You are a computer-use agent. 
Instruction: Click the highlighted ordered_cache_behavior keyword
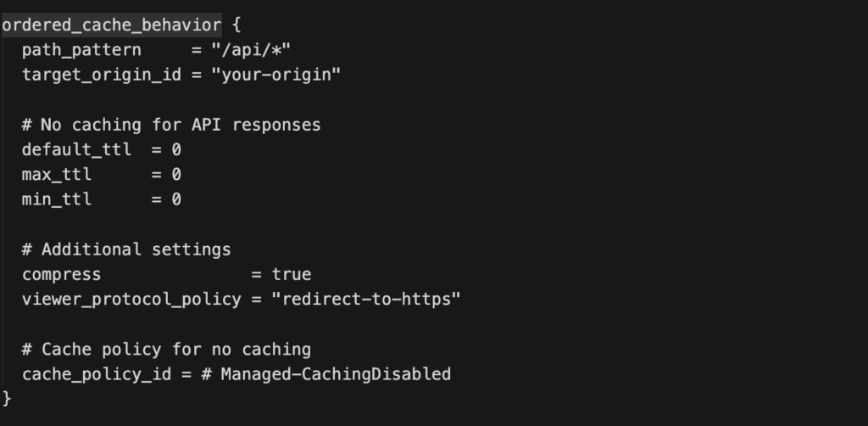tap(111, 25)
